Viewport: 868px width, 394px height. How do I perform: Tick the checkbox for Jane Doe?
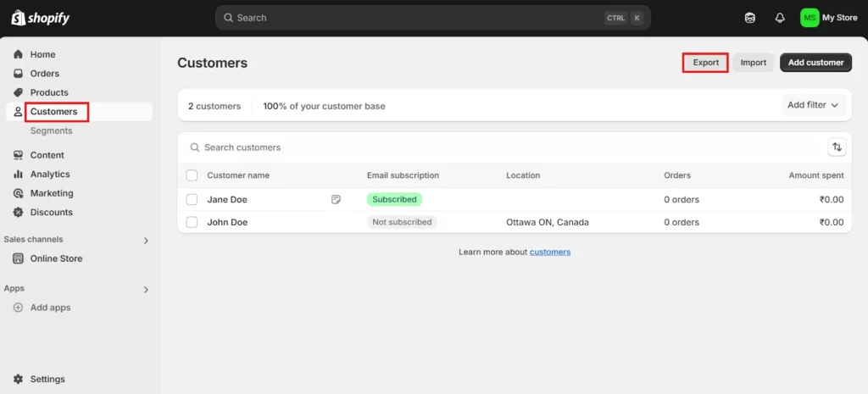pos(192,199)
